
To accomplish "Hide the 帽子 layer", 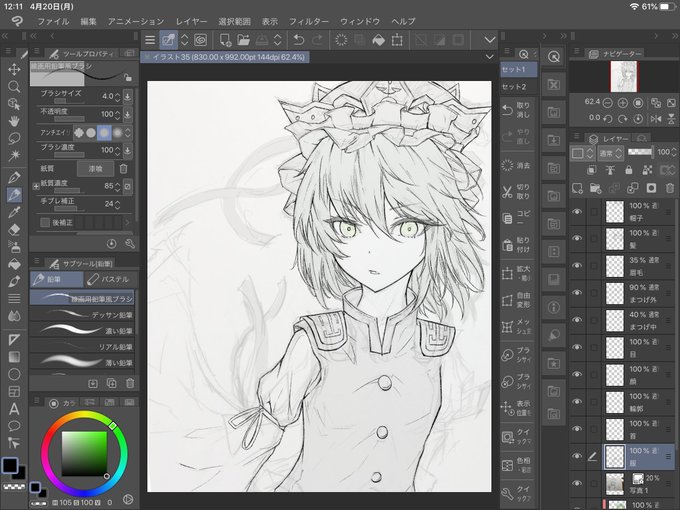I will (577, 212).
